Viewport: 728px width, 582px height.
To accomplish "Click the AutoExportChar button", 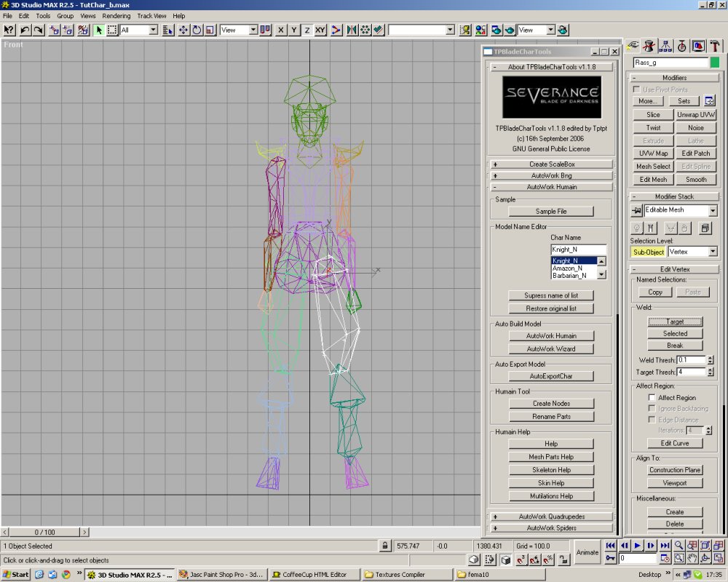I will coord(551,376).
